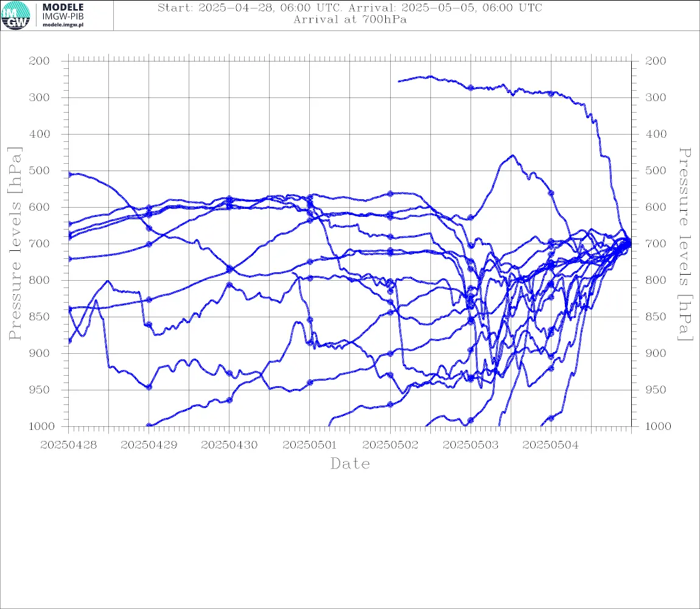Viewport: 700px width, 609px height.
Task: Select the start and arrival dates title line
Action: (350, 7)
